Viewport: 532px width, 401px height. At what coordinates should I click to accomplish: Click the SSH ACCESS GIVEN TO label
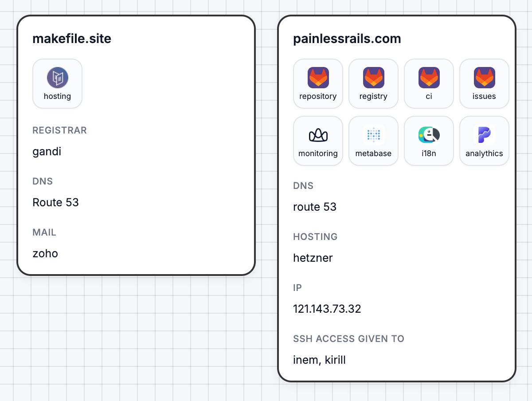[348, 339]
